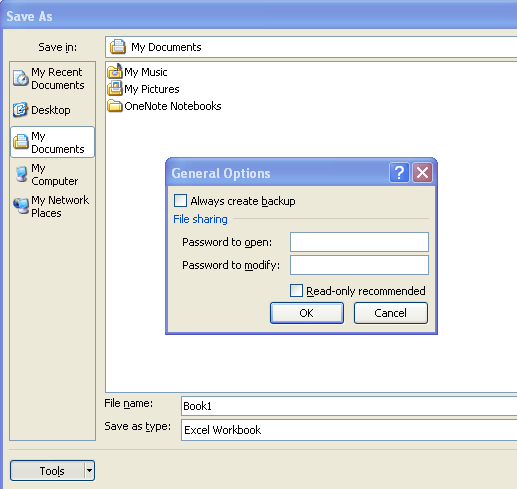Open the Save in location combo box
517x489 pixels.
pos(311,47)
